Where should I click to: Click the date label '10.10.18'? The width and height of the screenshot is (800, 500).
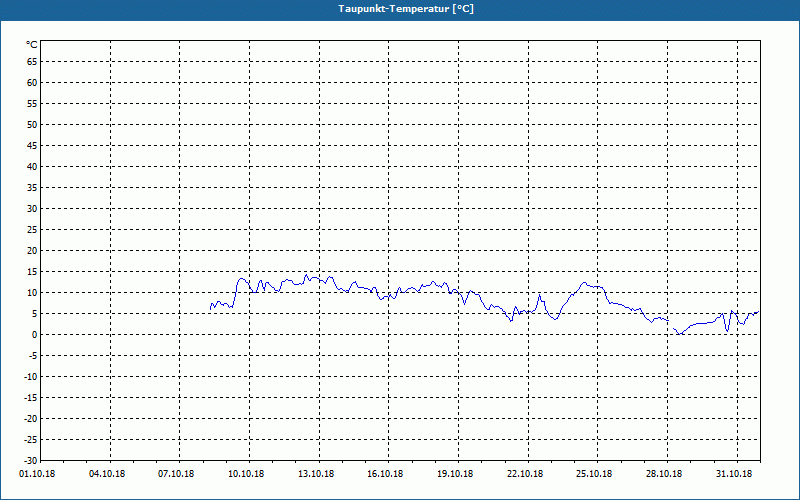click(x=246, y=474)
